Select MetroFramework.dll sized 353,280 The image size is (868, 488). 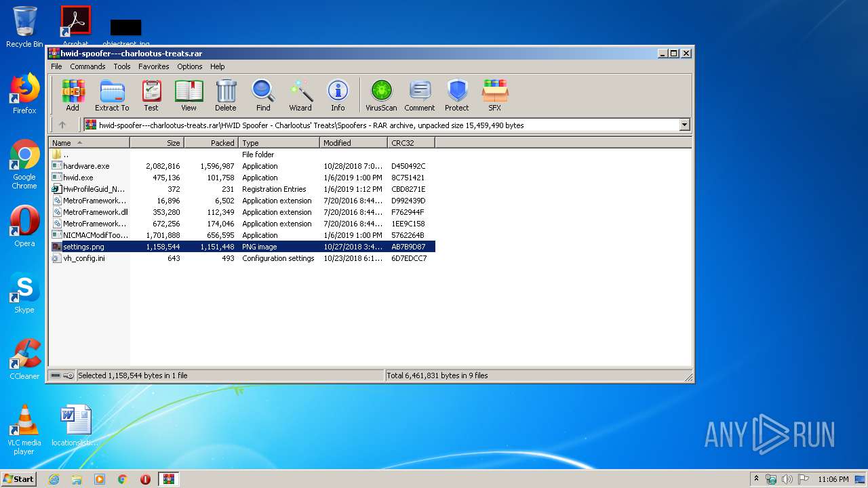(x=243, y=212)
